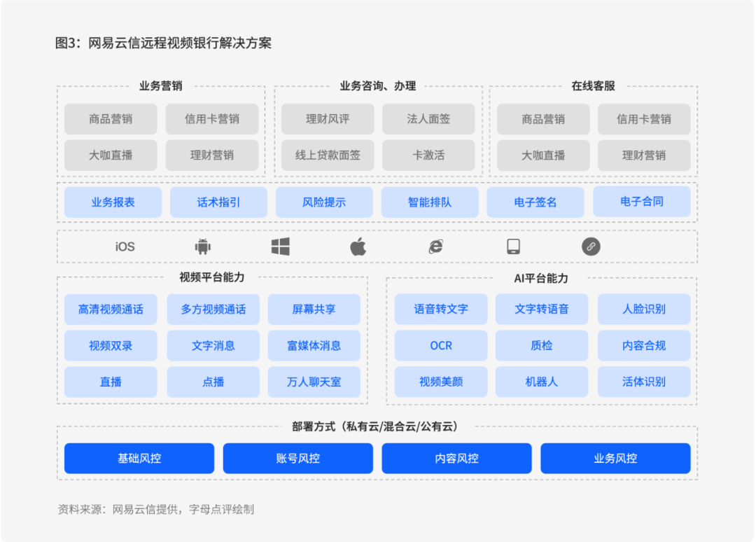Pick the 内容合规 box
Viewport: 756px width, 542px height.
[x=644, y=345]
